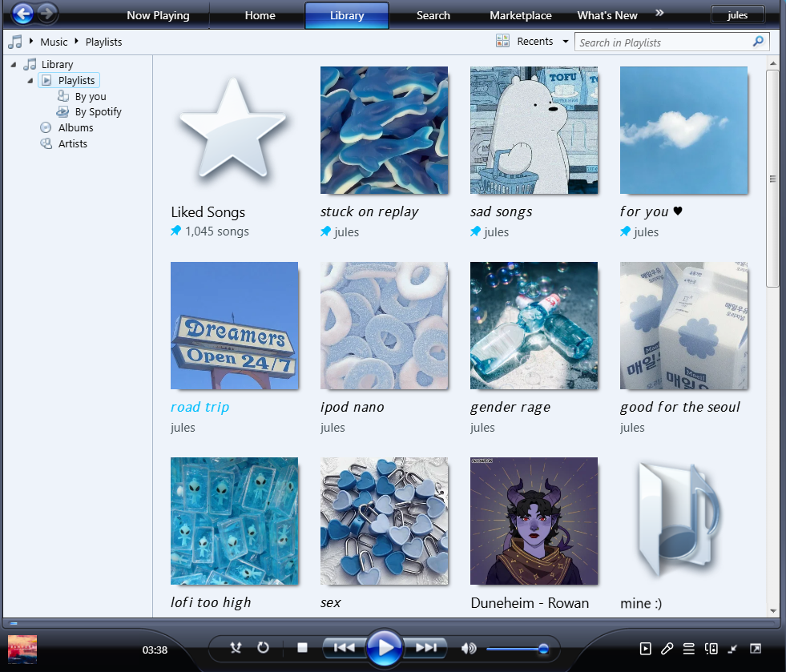Screen dimensions: 786x672
Task: Stop playback with the square icon
Action: pyautogui.click(x=303, y=648)
